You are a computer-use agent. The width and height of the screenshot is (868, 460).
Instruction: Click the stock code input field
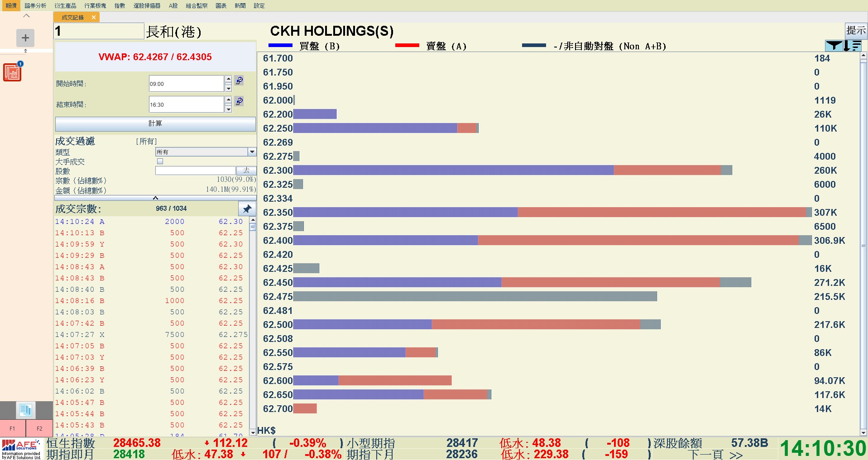(99, 31)
